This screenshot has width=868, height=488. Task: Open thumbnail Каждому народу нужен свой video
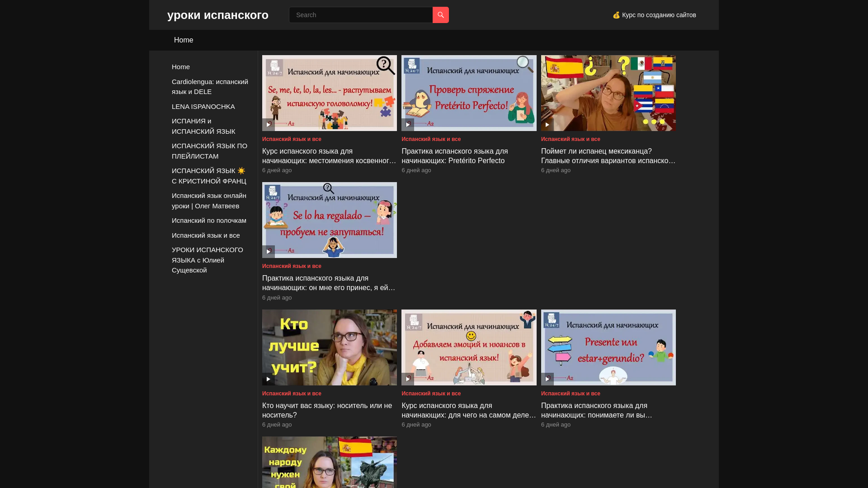330,462
